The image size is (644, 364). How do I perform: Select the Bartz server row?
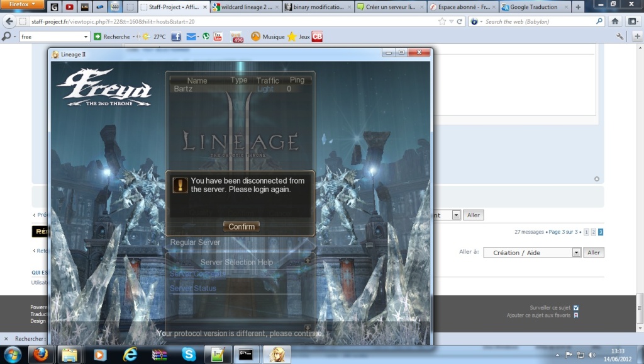click(240, 89)
